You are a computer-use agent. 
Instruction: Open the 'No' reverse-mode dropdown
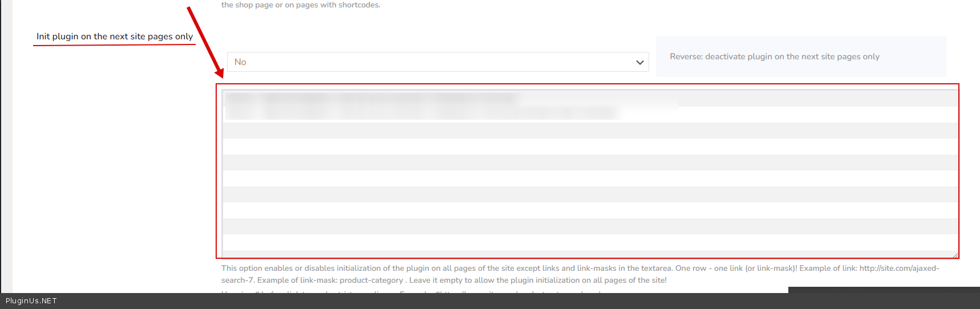point(438,62)
